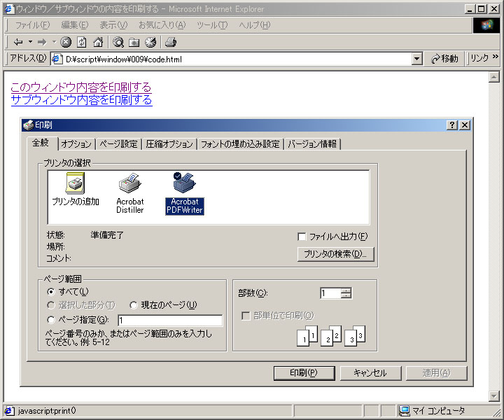Select the ページ指定(G) radio button

[51, 320]
